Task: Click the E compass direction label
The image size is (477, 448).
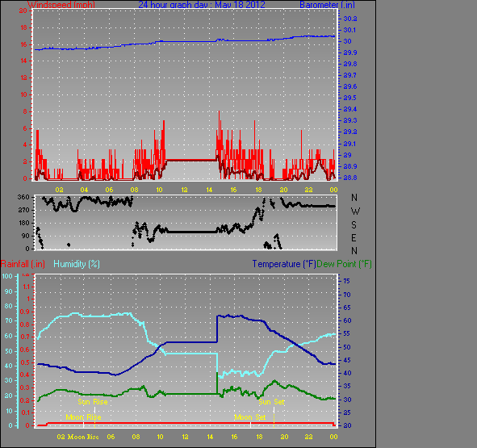Action: pyautogui.click(x=354, y=237)
